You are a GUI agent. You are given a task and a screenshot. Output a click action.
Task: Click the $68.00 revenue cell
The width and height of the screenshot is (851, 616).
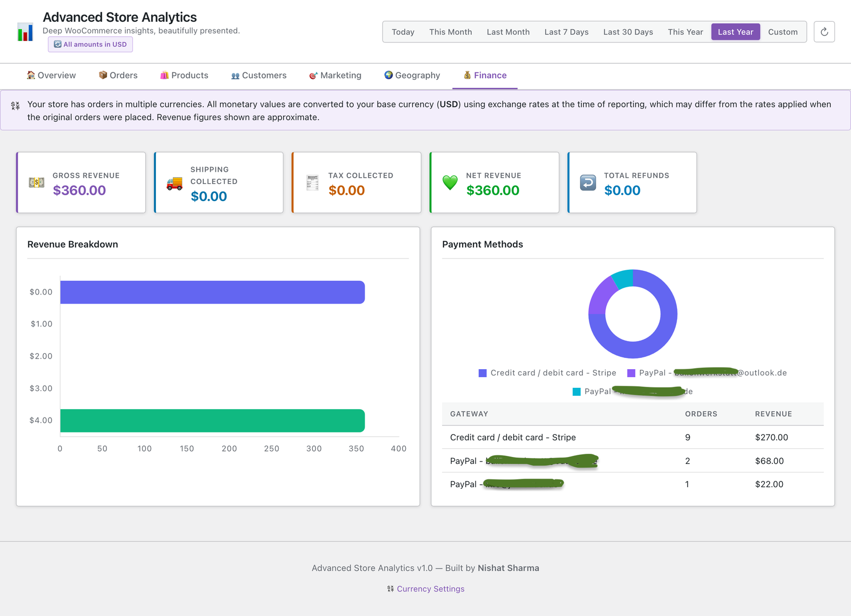769,461
